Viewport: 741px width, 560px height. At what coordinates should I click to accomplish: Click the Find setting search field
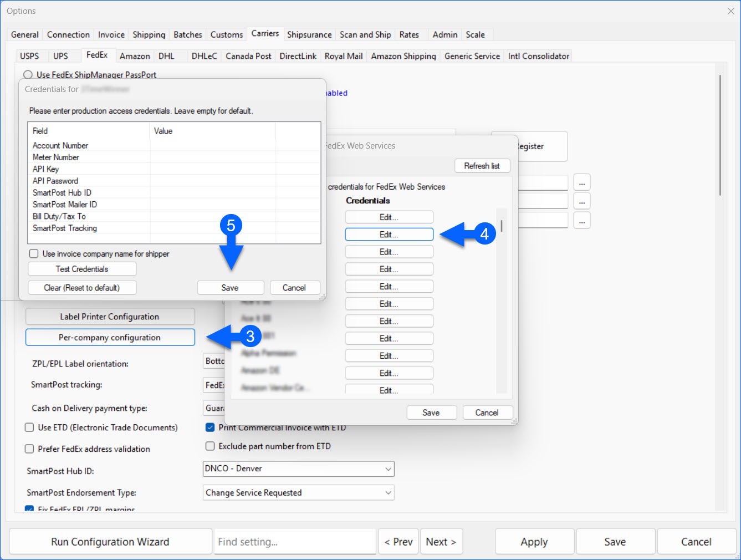coord(295,542)
